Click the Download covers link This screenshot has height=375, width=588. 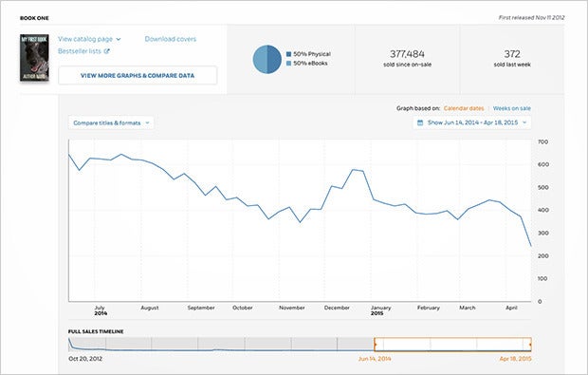pyautogui.click(x=171, y=39)
